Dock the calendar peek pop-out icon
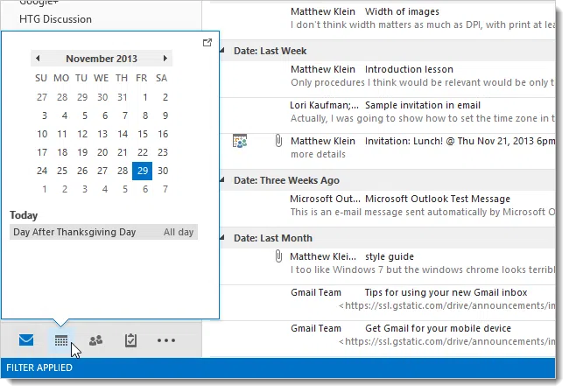Image resolution: width=569 pixels, height=392 pixels. 207,42
